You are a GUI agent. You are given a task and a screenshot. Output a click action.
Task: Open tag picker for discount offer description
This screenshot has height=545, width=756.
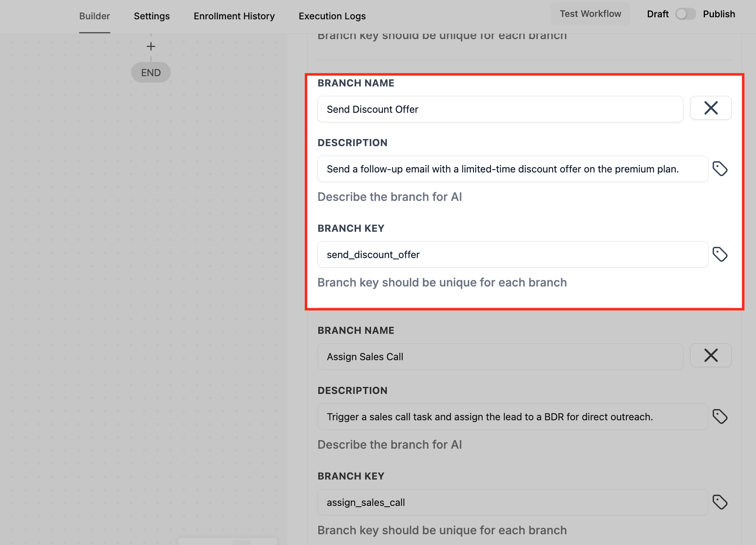pyautogui.click(x=720, y=169)
